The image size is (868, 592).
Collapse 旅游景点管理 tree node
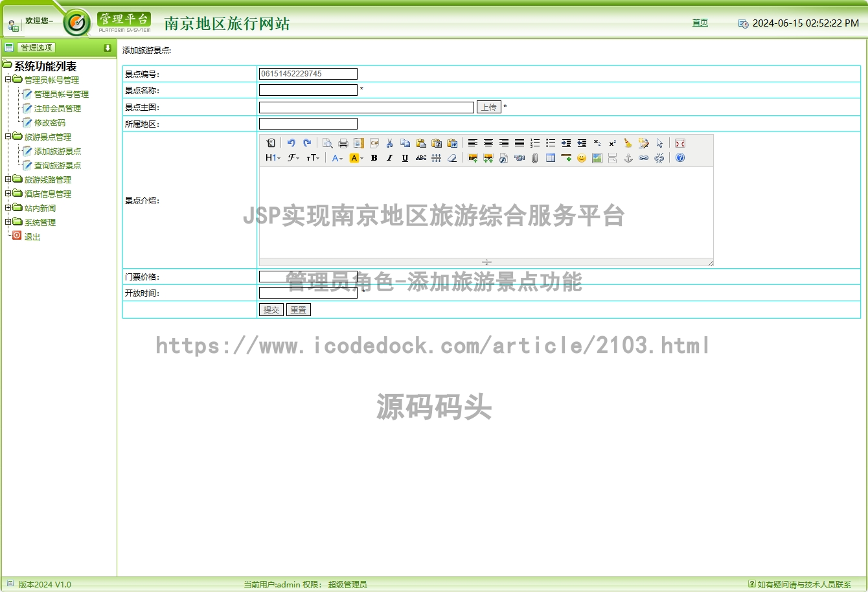pyautogui.click(x=8, y=137)
